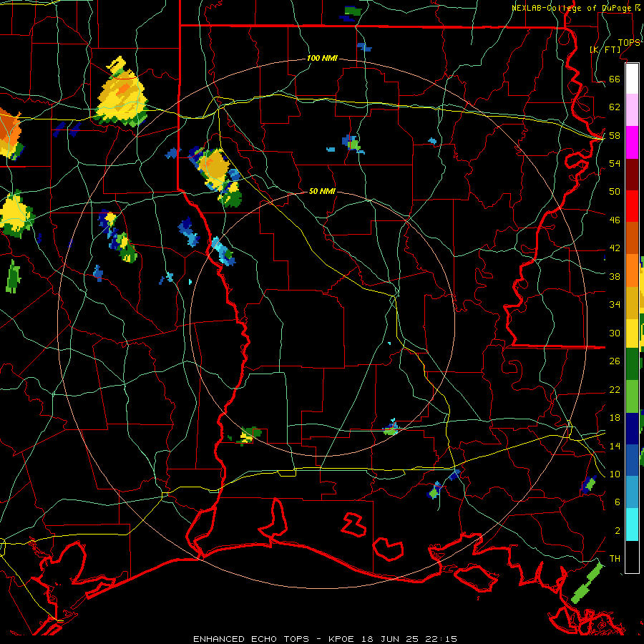Click the legend value 18
This screenshot has height=644, width=644.
(x=615, y=418)
